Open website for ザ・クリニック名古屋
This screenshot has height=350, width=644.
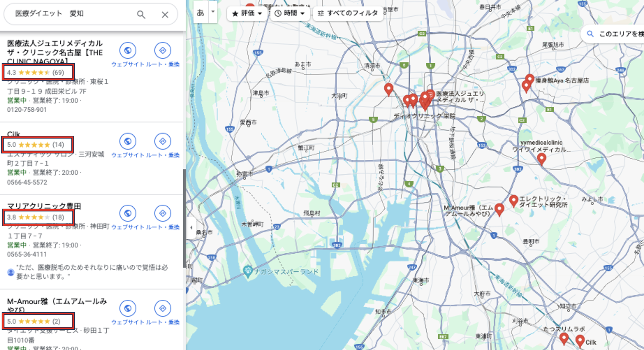[x=128, y=50]
